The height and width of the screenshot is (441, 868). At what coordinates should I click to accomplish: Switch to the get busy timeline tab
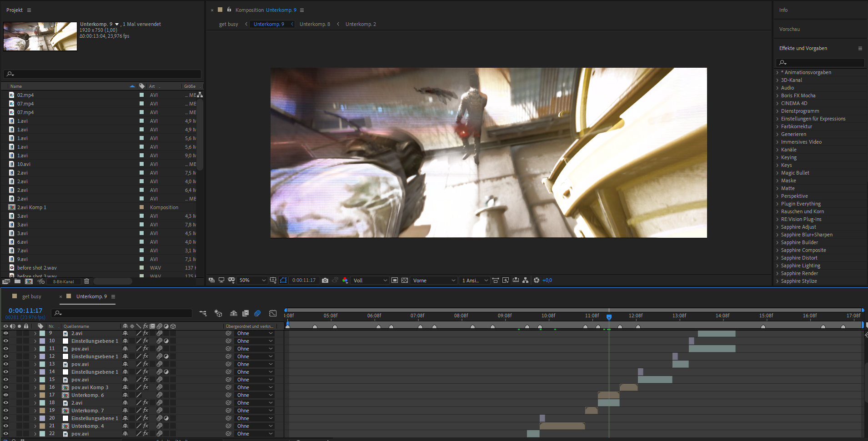31,296
